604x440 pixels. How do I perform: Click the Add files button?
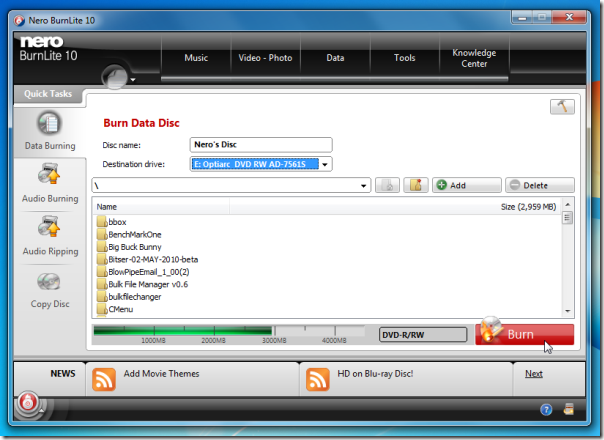click(x=466, y=185)
